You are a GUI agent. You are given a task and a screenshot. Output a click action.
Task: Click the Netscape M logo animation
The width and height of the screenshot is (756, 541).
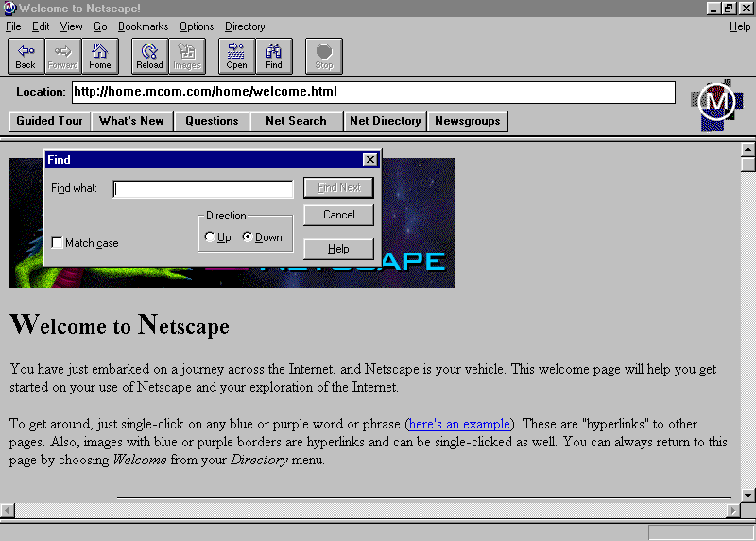click(717, 104)
